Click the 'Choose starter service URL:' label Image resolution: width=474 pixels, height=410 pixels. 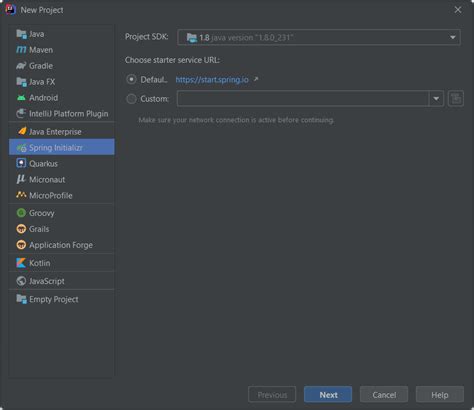[172, 60]
